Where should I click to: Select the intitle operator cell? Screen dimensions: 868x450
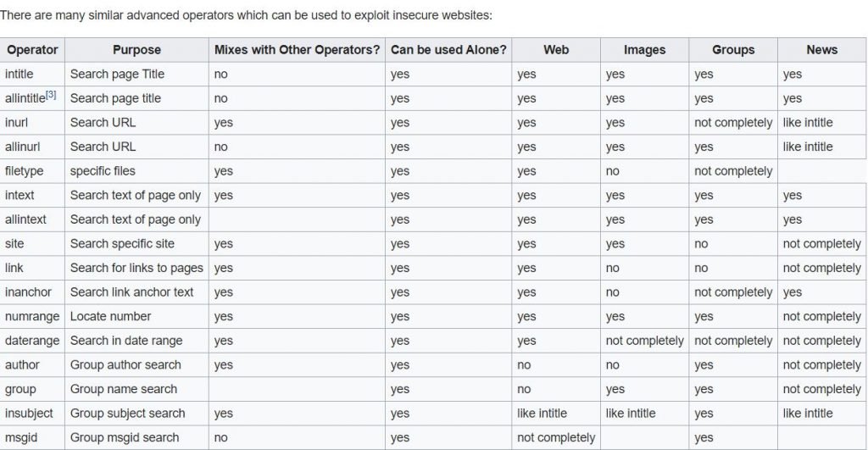coord(32,75)
